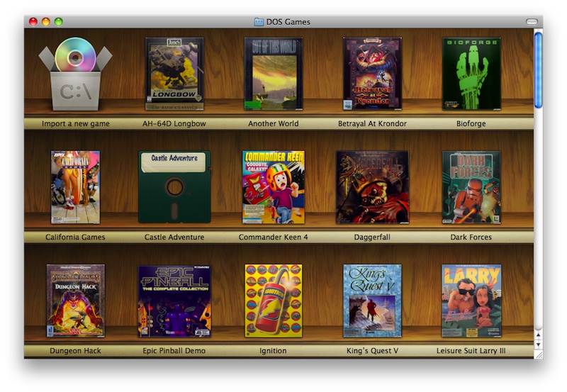Click the scroll down arrow
This screenshot has height=392, width=567.
click(538, 343)
